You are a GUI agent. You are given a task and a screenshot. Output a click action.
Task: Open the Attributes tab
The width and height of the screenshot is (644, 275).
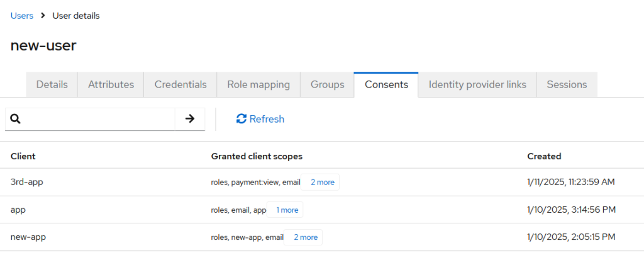click(111, 85)
